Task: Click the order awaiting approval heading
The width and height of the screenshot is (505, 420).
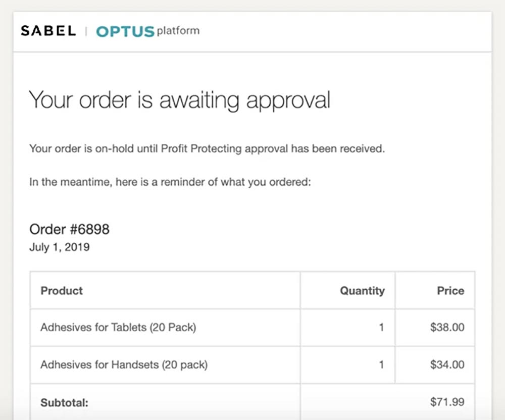Action: tap(179, 99)
